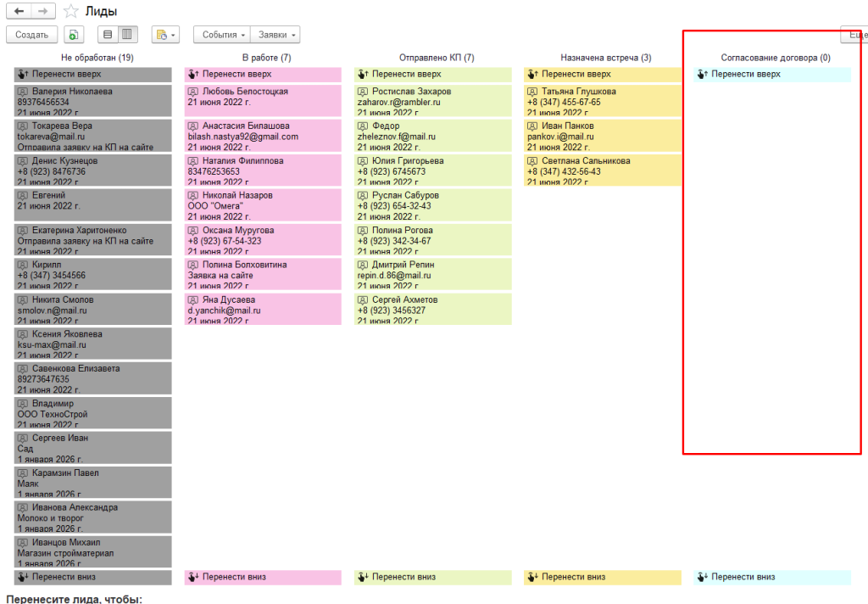868x604 pixels.
Task: Click contact icon on Ксения Яковлева card
Action: click(23, 334)
